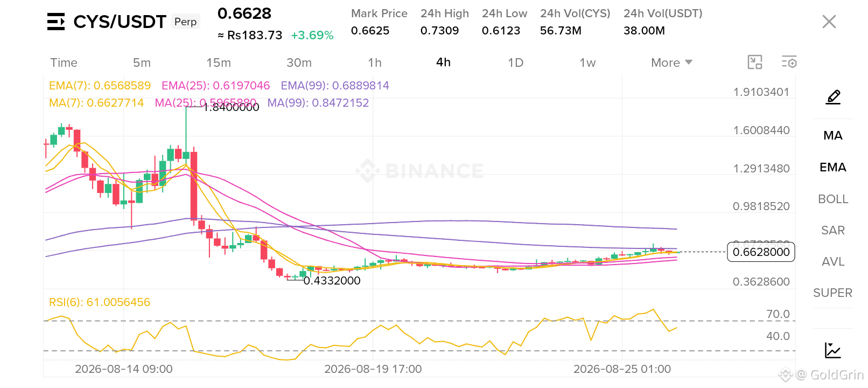The width and height of the screenshot is (868, 388).
Task: Click the EMA(7) legend value
Action: click(x=100, y=86)
